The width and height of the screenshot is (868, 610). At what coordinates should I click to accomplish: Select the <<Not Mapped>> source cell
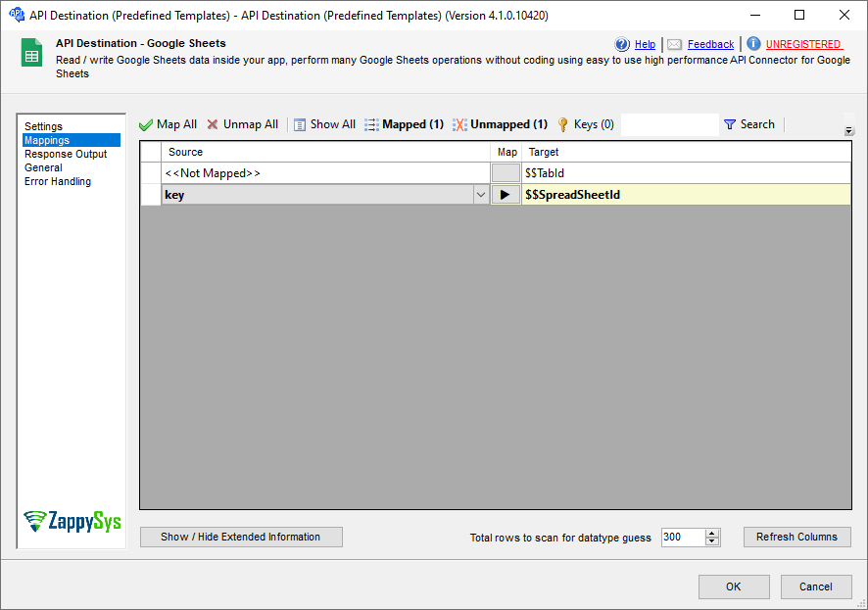click(x=325, y=173)
